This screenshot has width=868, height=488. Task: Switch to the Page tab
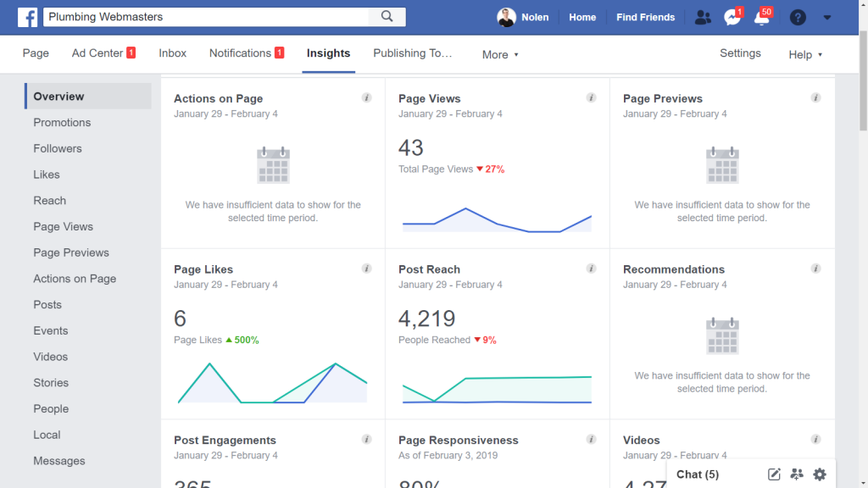point(36,53)
